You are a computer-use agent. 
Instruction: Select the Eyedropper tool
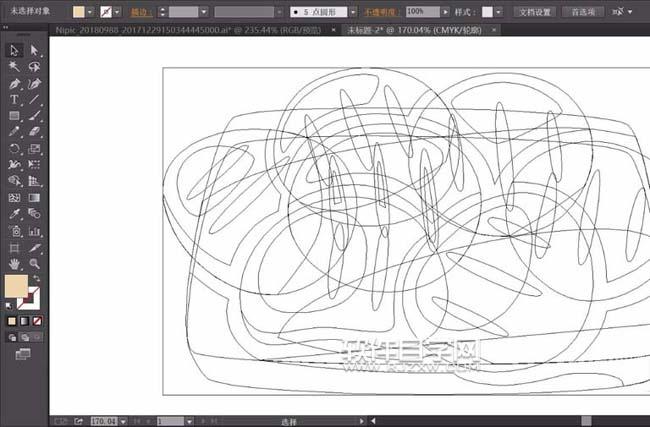pos(14,214)
